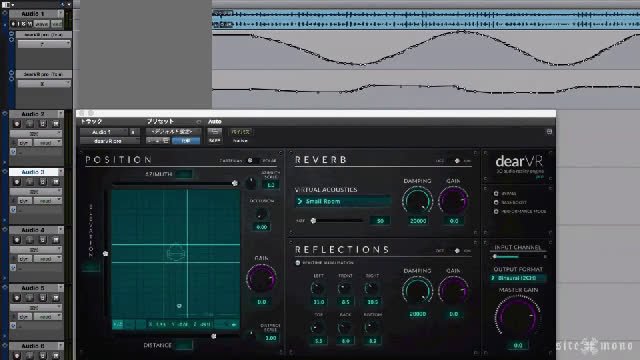Click the Reflections Gain knob
Screen dimensions: 640x360
click(x=453, y=291)
